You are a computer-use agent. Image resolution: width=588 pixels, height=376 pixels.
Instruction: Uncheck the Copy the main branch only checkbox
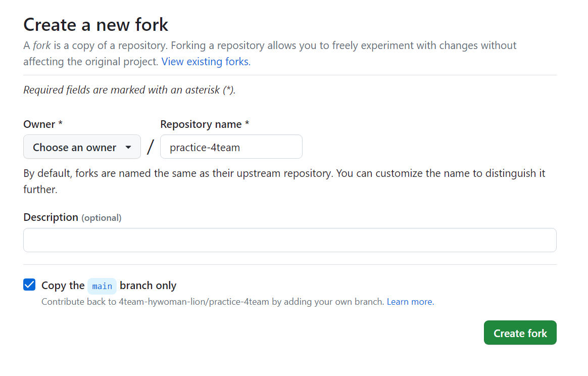[x=29, y=285]
